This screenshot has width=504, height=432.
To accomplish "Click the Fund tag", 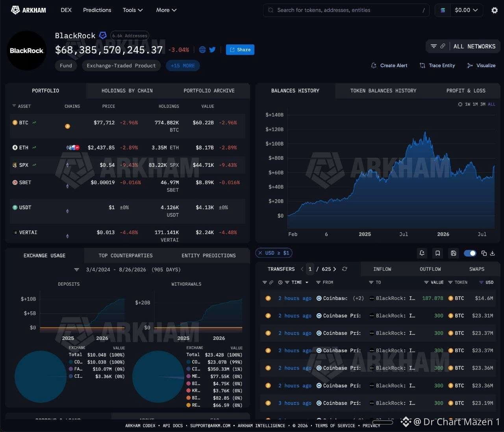I will pos(66,66).
